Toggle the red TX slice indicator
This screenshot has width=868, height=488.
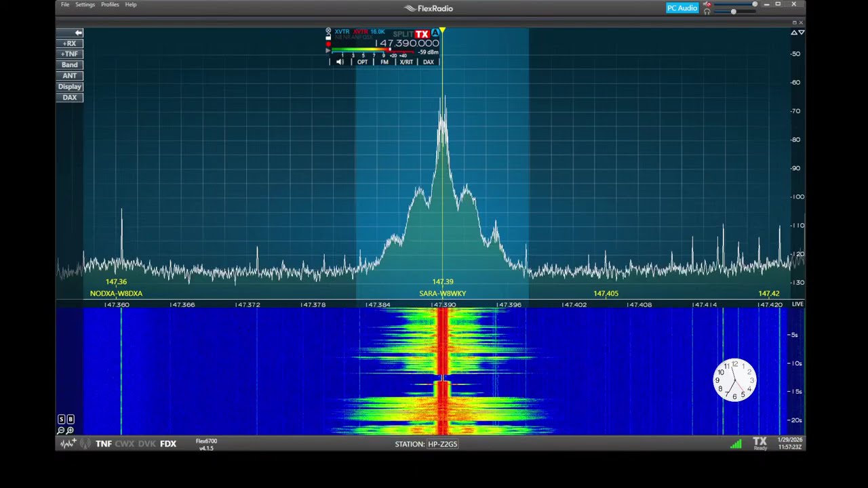click(x=422, y=34)
